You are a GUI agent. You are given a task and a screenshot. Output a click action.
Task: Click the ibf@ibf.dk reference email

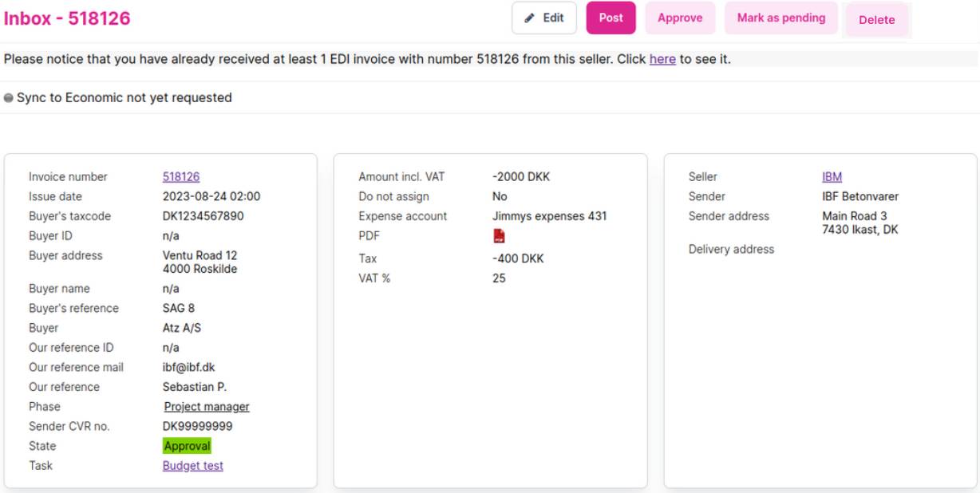188,367
